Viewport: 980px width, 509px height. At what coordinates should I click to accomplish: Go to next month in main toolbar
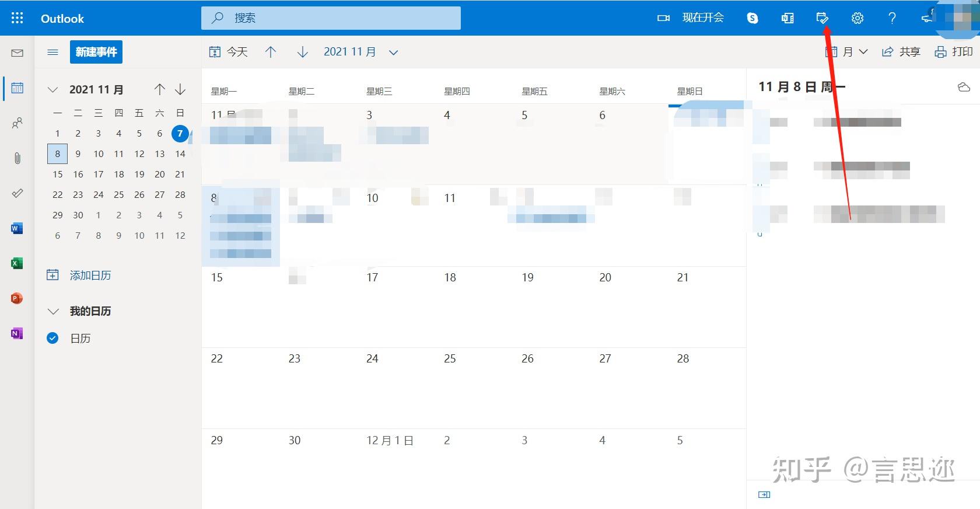click(x=302, y=52)
